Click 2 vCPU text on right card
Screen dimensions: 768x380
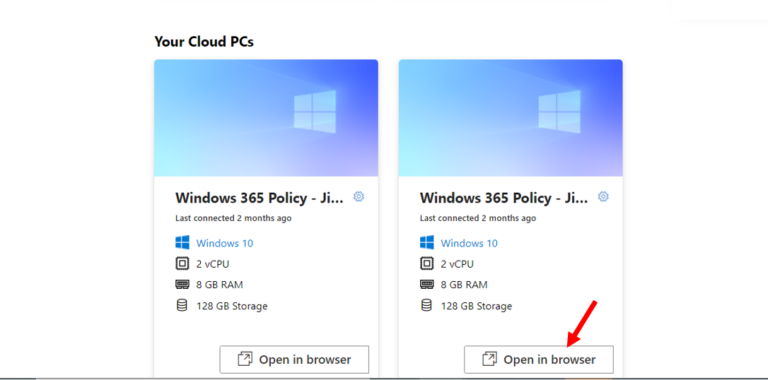457,264
